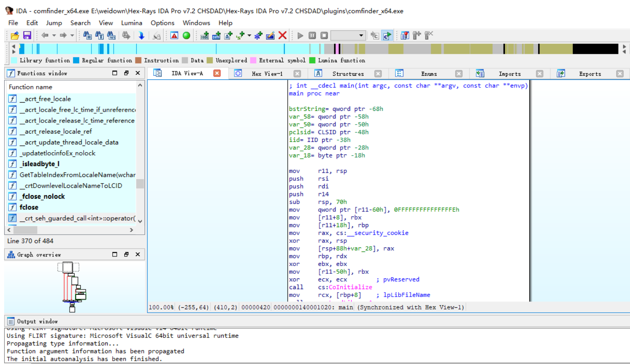Viewport: 630px width, 364px height.
Task: Click the blue down arrow jump icon
Action: point(141,36)
